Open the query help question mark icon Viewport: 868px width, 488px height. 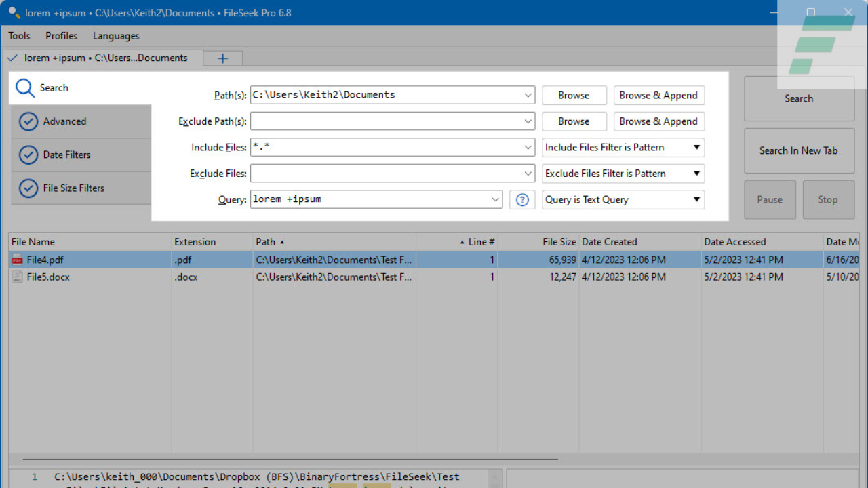point(522,200)
